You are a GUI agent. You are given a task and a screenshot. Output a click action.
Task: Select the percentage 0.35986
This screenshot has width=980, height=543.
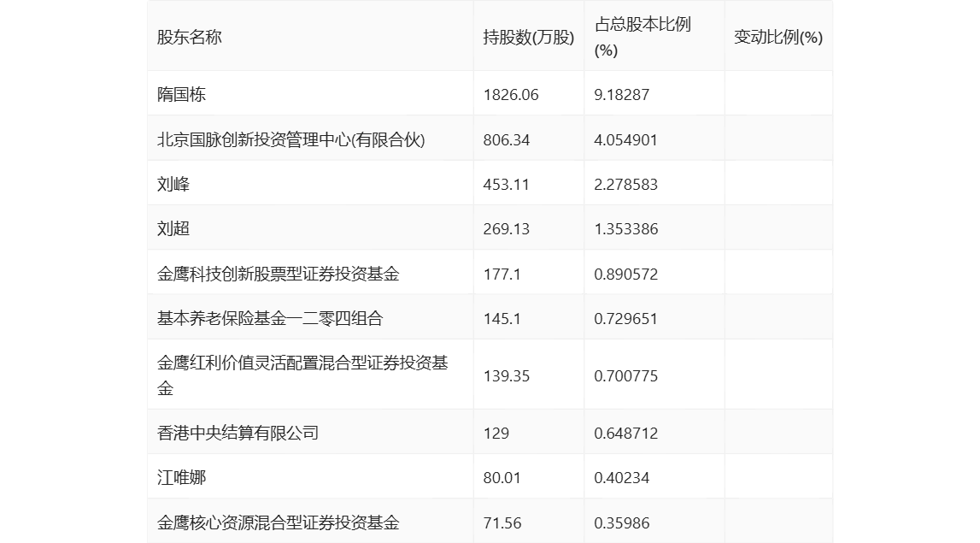(622, 523)
